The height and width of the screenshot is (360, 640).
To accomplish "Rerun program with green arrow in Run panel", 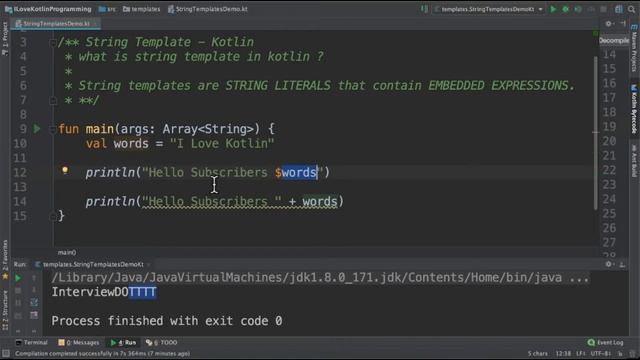I will click(x=18, y=278).
